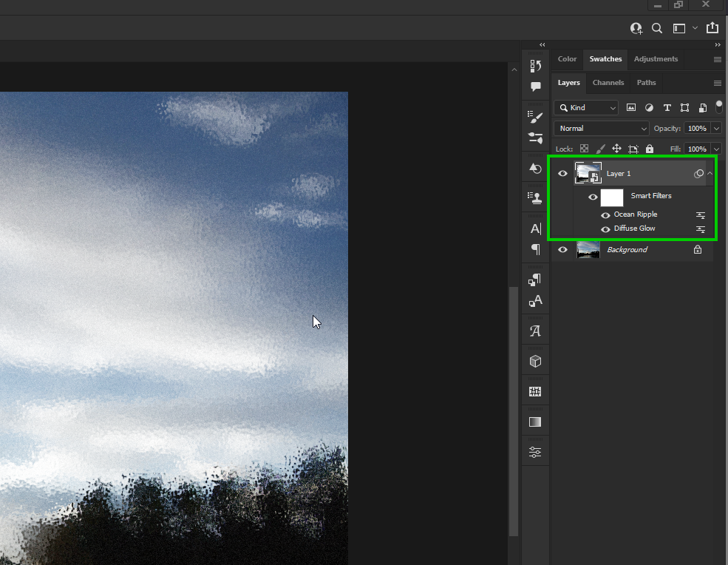Switch to the Channels tab
The height and width of the screenshot is (565, 728).
pos(608,83)
